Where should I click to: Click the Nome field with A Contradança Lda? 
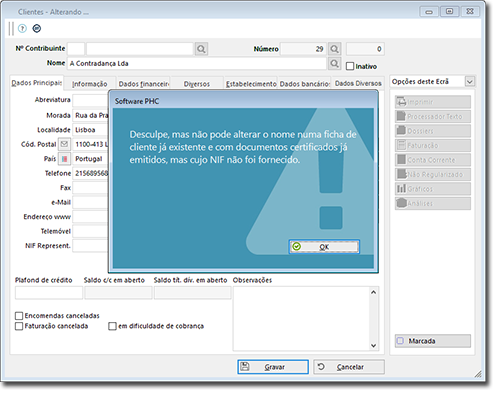(197, 63)
